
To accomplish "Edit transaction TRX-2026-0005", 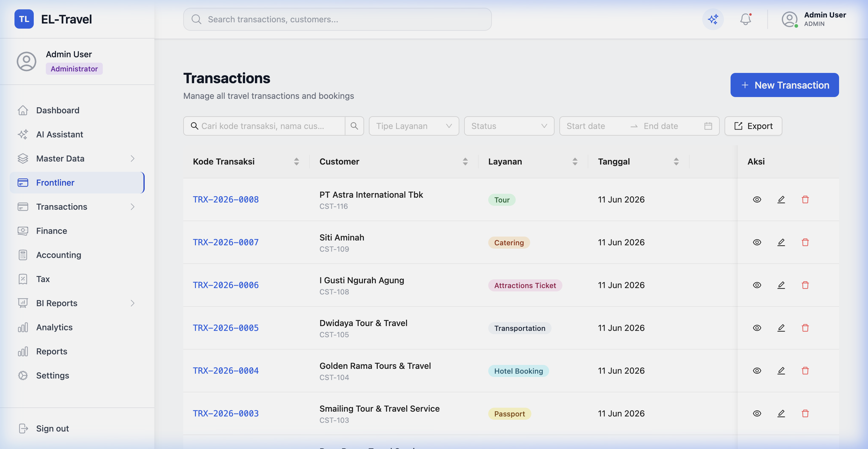I will click(x=781, y=328).
